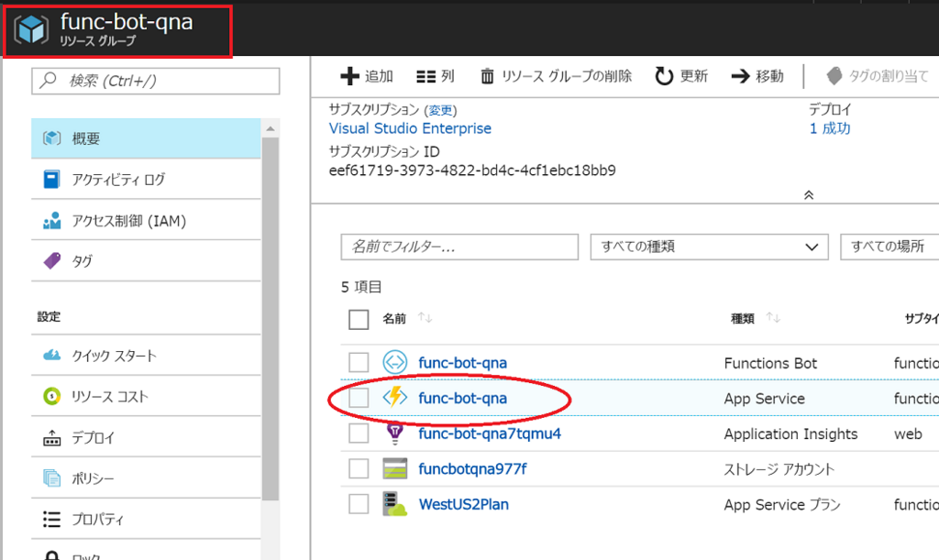Click the trash can icon in toolbar
The width and height of the screenshot is (939, 560).
click(x=488, y=76)
